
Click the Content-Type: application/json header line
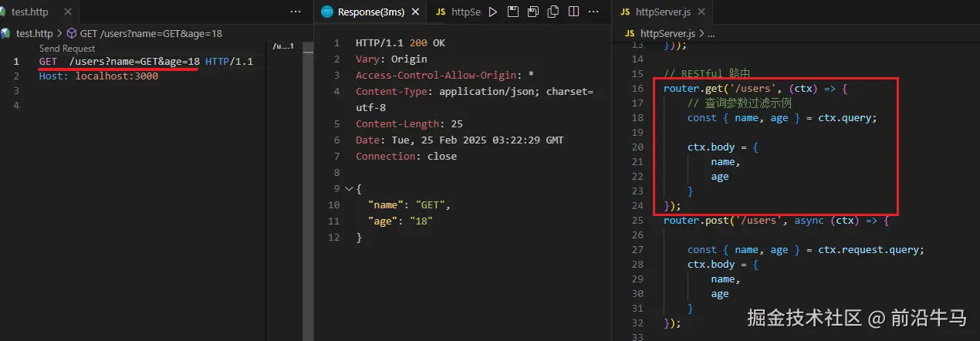coord(475,99)
